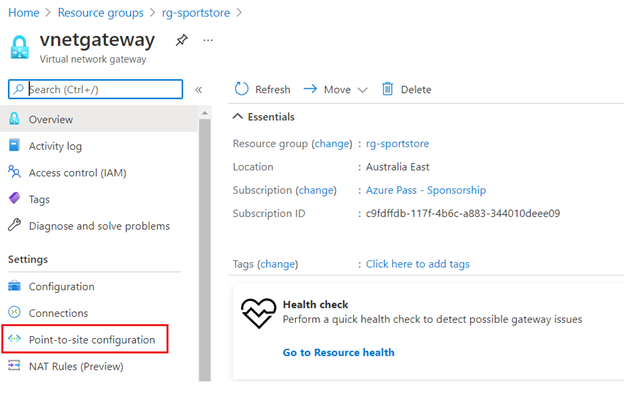Viewport: 624px width, 404px height.
Task: Click the wrench Diagnose and solve problems icon
Action: tap(14, 226)
